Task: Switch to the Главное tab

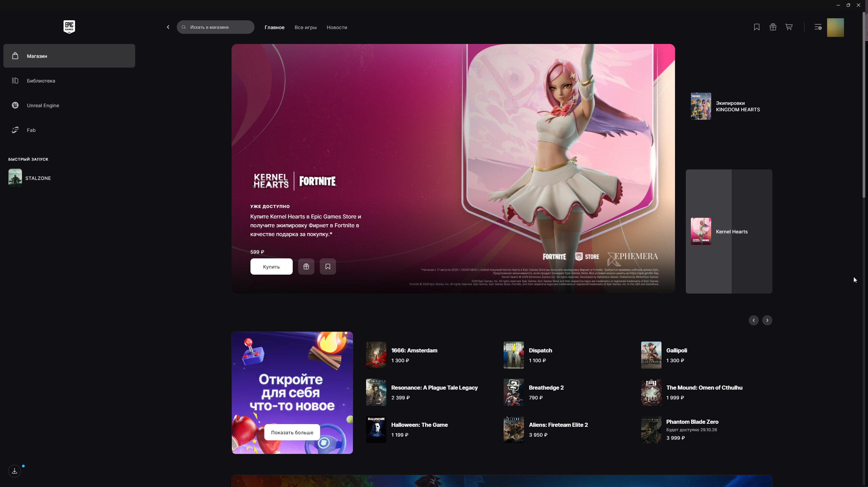Action: (274, 27)
